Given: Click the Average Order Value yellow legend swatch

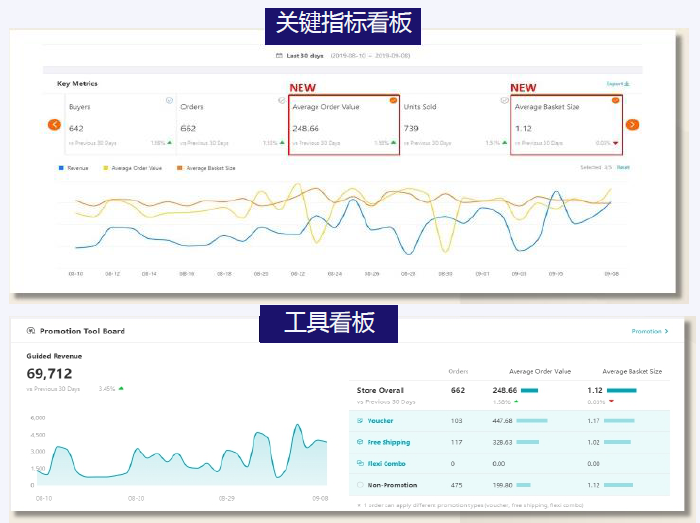Looking at the screenshot, I should pos(106,168).
